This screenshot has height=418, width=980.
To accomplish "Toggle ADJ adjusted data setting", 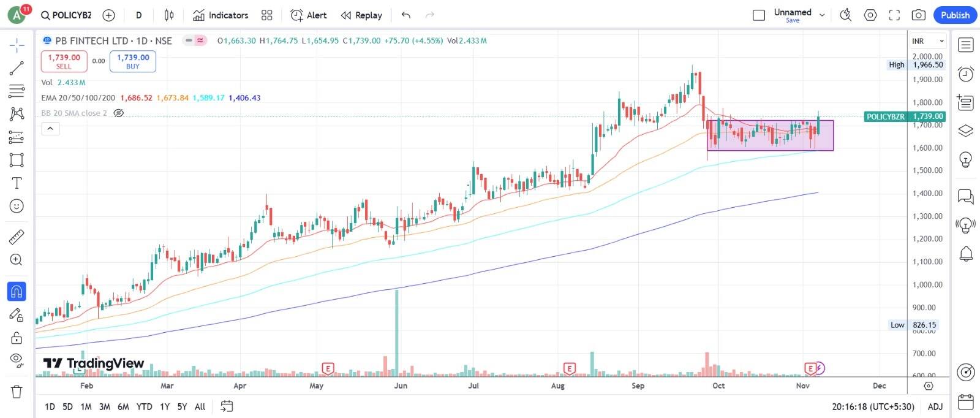I will [935, 406].
